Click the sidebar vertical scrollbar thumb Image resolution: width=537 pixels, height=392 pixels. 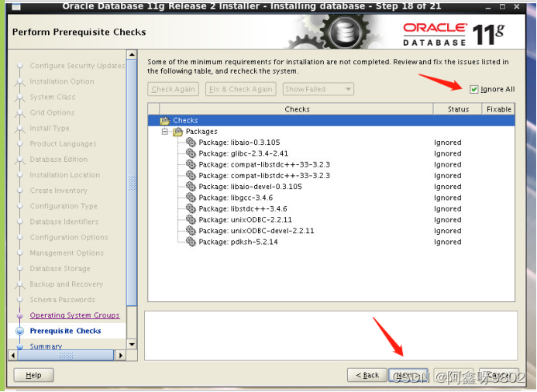[132, 182]
